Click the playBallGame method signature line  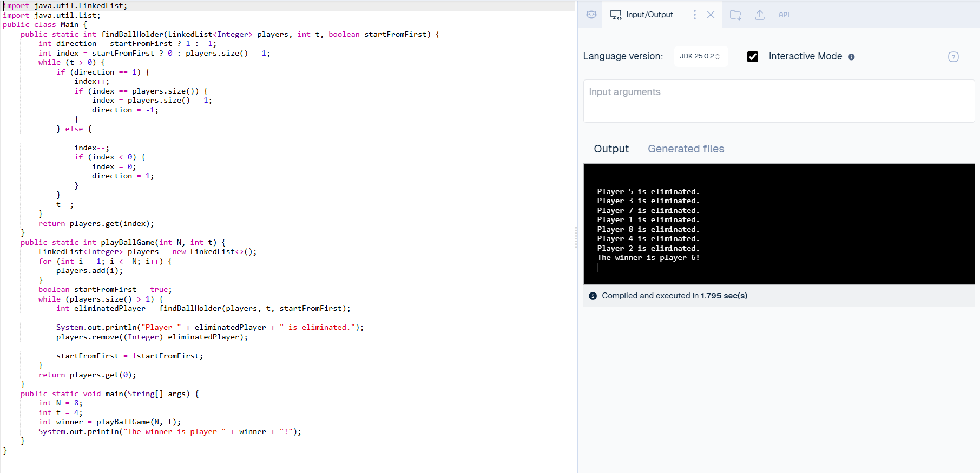click(123, 242)
